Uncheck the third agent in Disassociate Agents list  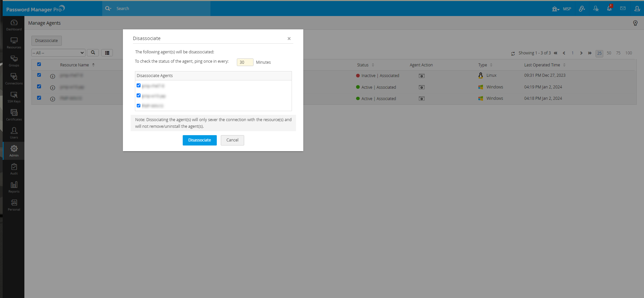coord(139,105)
